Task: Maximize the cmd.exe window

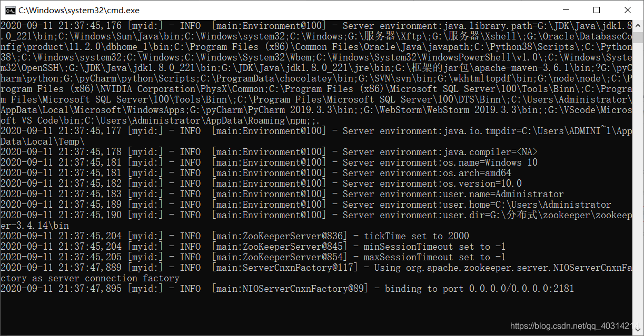Action: click(597, 10)
